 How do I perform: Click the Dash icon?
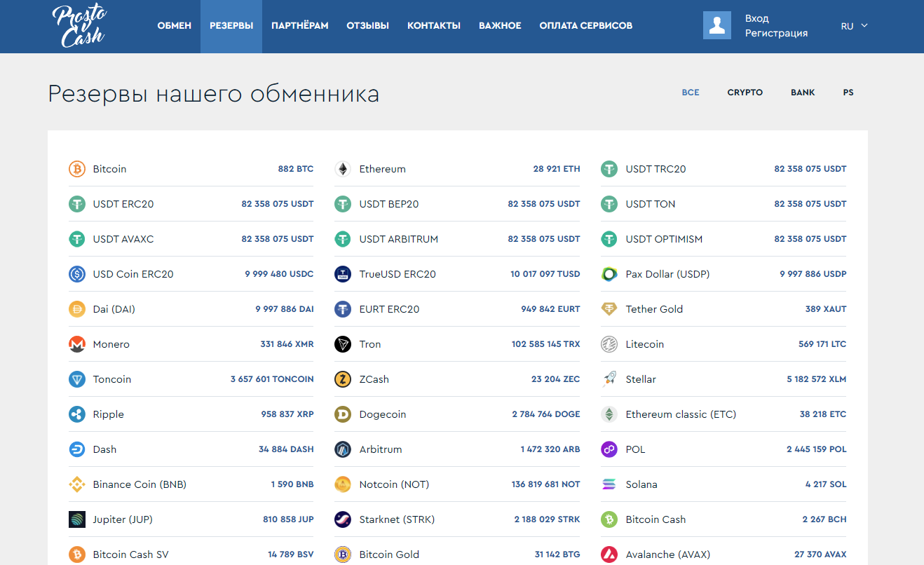tap(77, 449)
